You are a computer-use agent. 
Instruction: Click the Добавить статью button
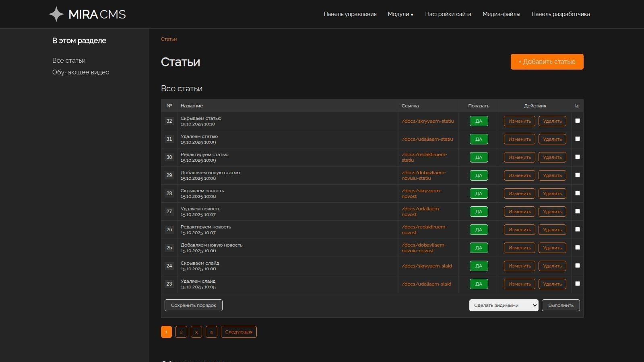pyautogui.click(x=547, y=62)
